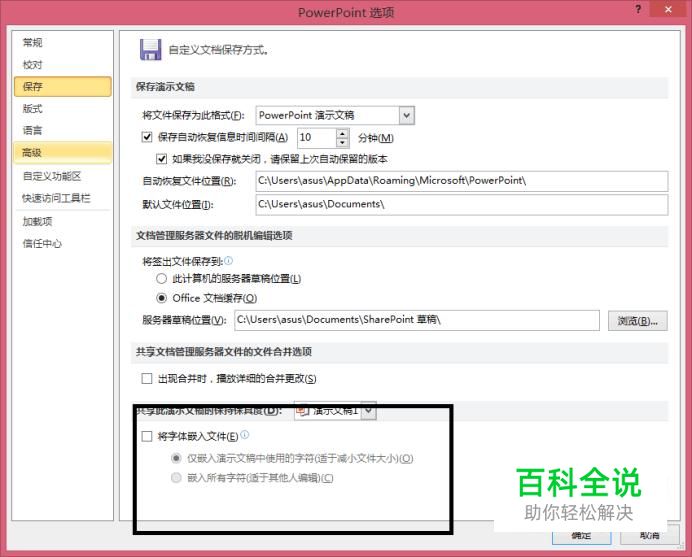Viewport: 692px width, 557px height.
Task: Open the file format dropdown PowerPoint 演示文稿
Action: (x=335, y=116)
